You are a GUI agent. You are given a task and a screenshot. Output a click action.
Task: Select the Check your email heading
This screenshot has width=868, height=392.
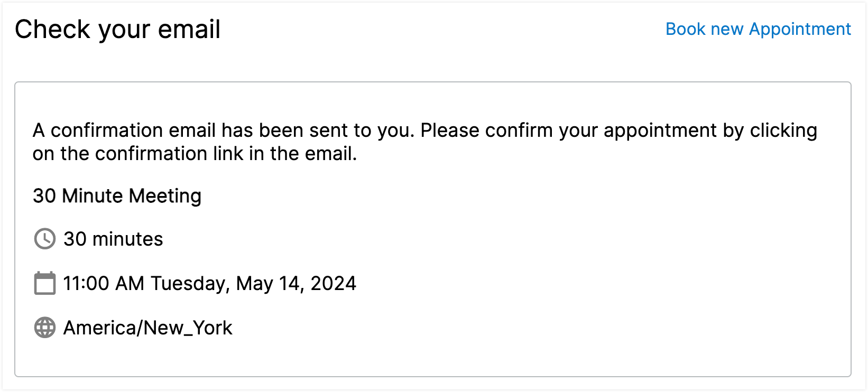pyautogui.click(x=117, y=30)
